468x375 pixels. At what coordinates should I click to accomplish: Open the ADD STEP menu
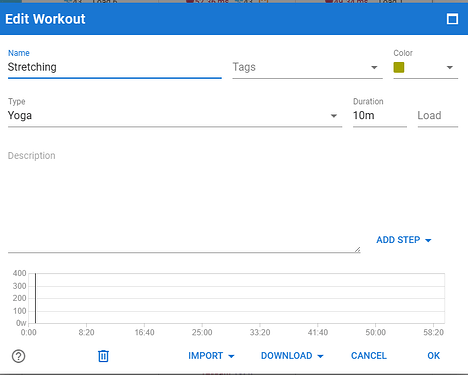pos(404,240)
